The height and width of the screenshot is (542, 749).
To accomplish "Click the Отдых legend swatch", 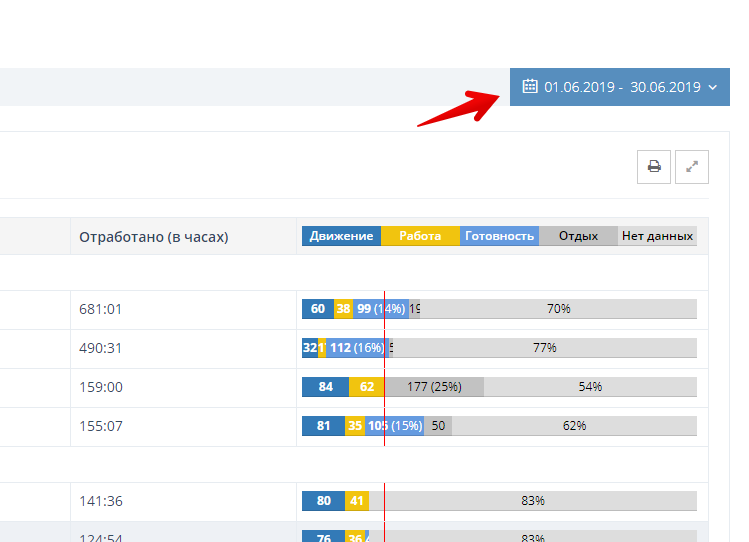I will pos(578,236).
